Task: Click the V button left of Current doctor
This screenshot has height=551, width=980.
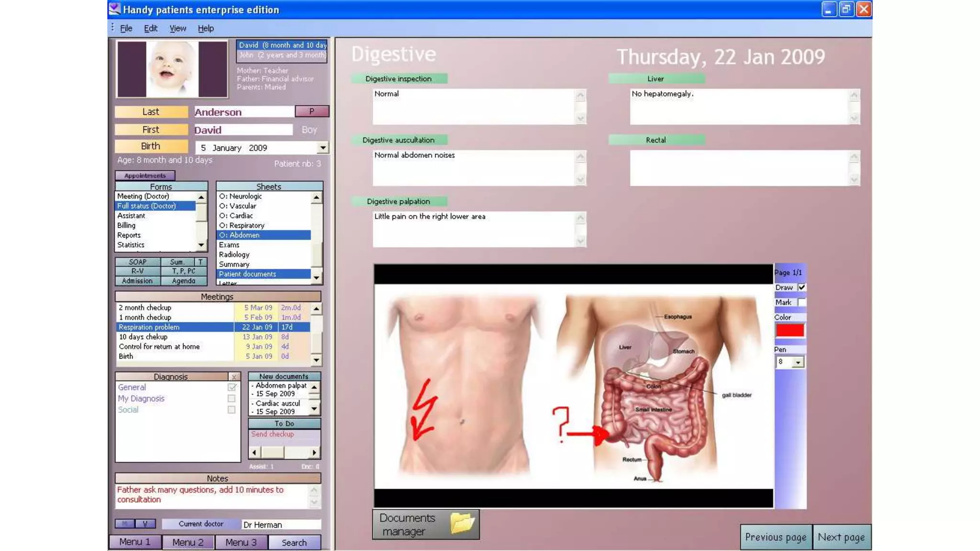Action: (x=145, y=524)
